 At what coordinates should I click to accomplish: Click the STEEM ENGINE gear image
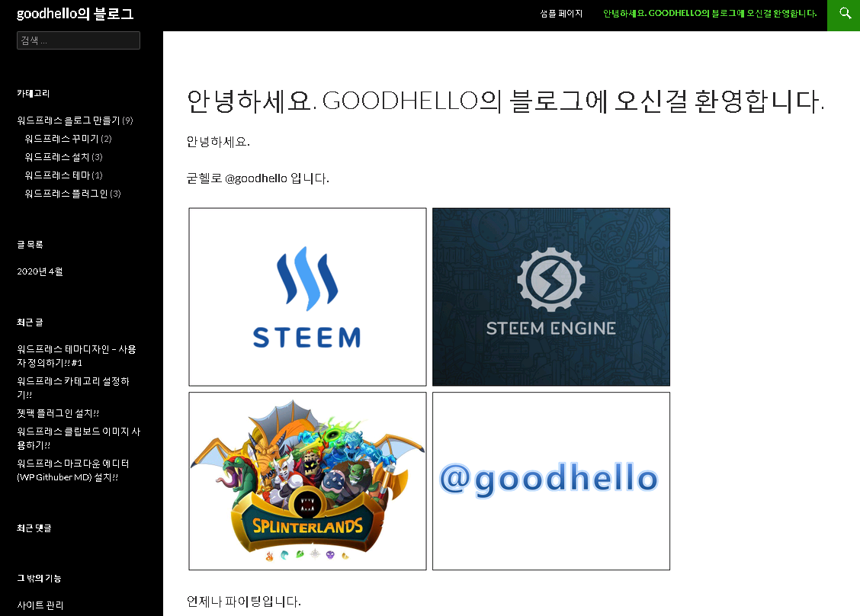551,297
